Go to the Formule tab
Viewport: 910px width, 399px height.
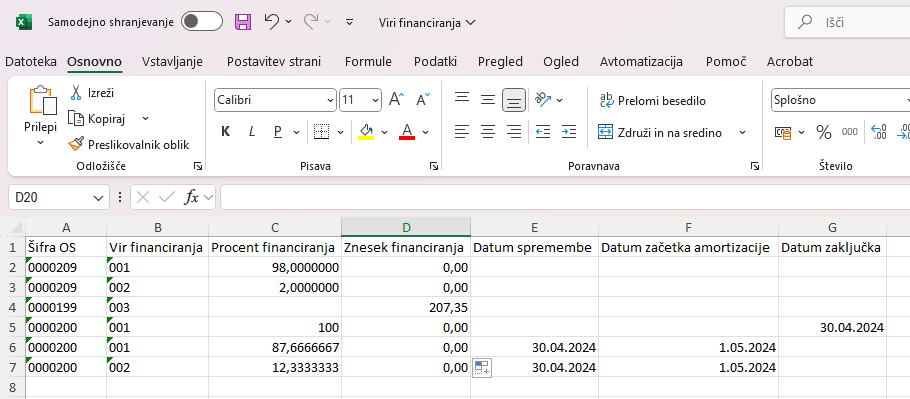point(368,61)
